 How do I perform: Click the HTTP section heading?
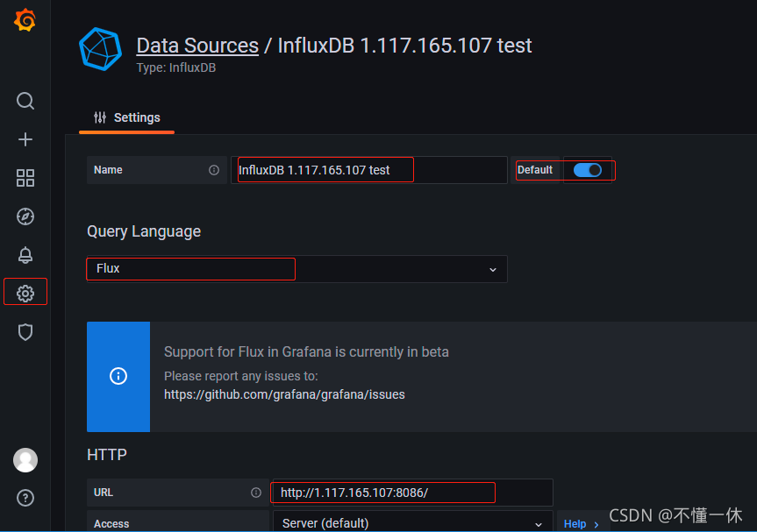(x=107, y=454)
